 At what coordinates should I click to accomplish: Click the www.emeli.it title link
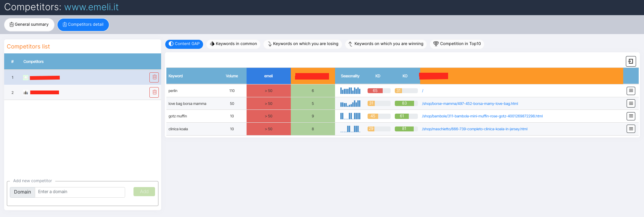(92, 7)
